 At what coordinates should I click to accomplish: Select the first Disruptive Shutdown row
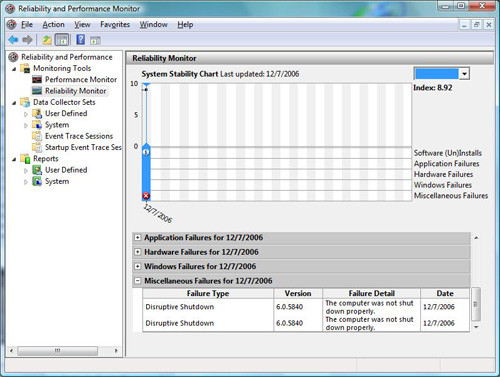pyautogui.click(x=306, y=307)
